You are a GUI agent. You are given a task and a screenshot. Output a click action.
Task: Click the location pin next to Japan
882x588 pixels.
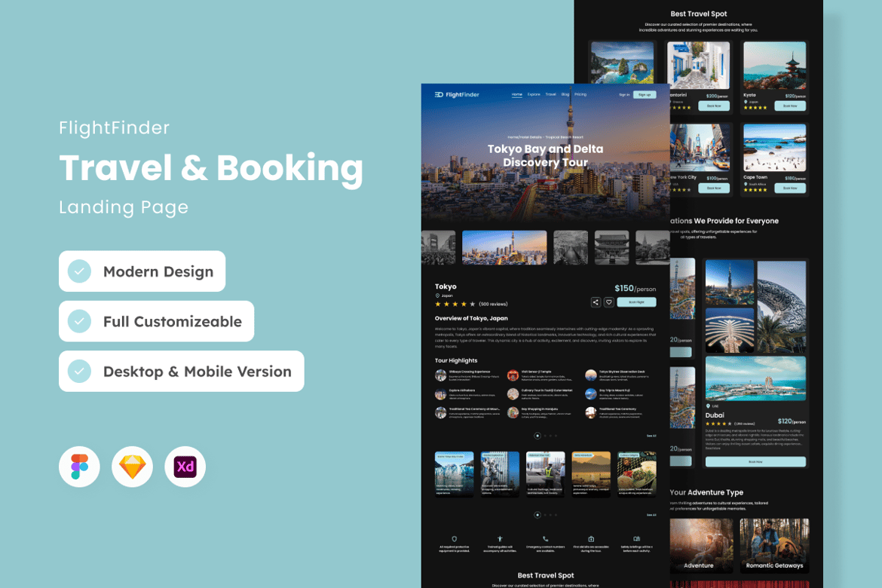click(x=436, y=295)
